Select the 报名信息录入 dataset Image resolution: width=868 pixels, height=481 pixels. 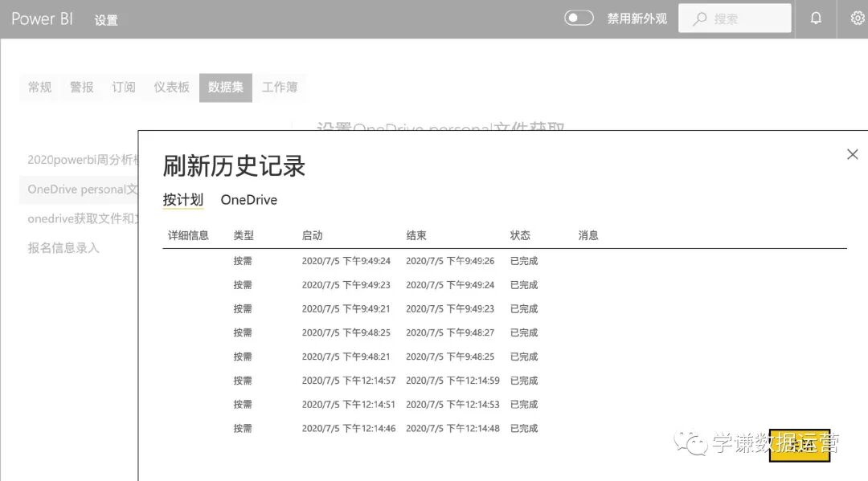pyautogui.click(x=63, y=247)
